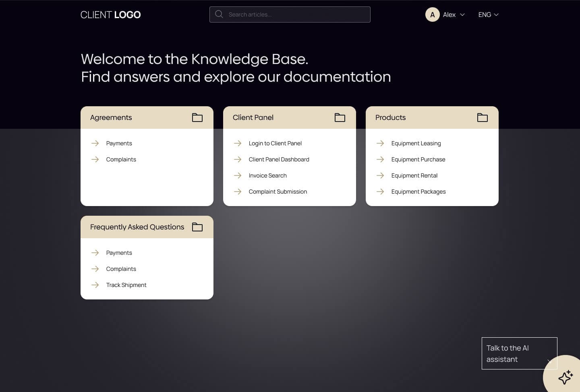580x392 pixels.
Task: Open the Payments article under Agreements
Action: click(x=119, y=143)
